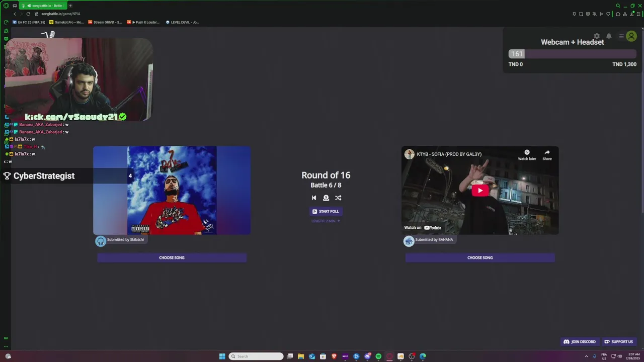This screenshot has width=644, height=362.
Task: Open the browser extensions icon
Action: pyautogui.click(x=618, y=14)
